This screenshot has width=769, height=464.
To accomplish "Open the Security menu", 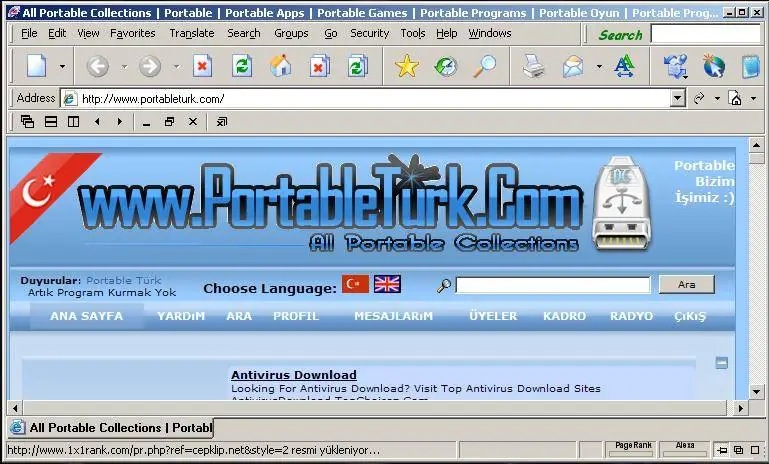I will click(369, 33).
